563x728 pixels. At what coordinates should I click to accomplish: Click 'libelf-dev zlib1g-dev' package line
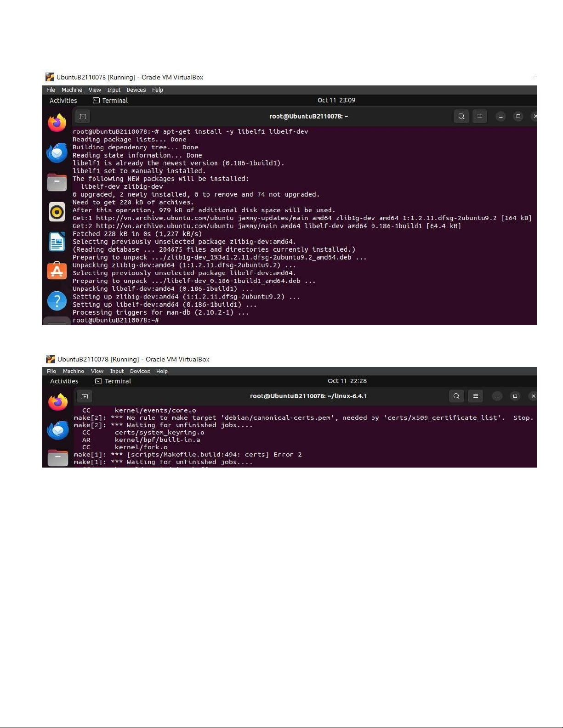click(x=122, y=186)
